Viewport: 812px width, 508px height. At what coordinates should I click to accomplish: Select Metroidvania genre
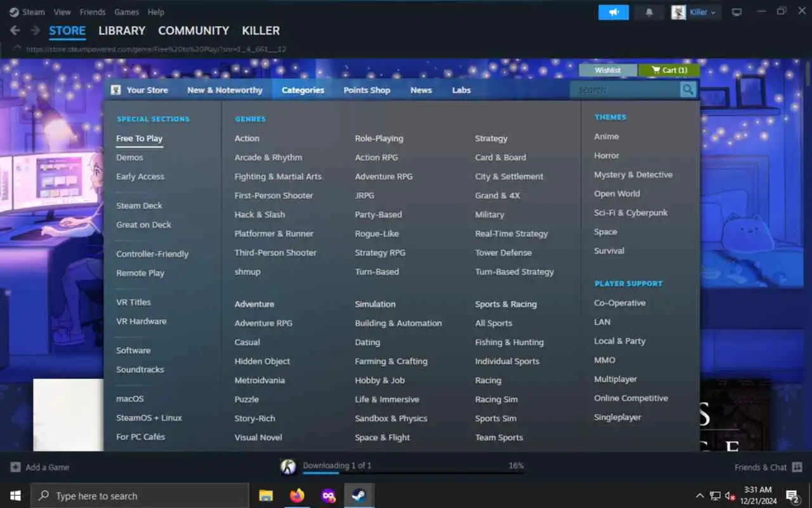259,380
